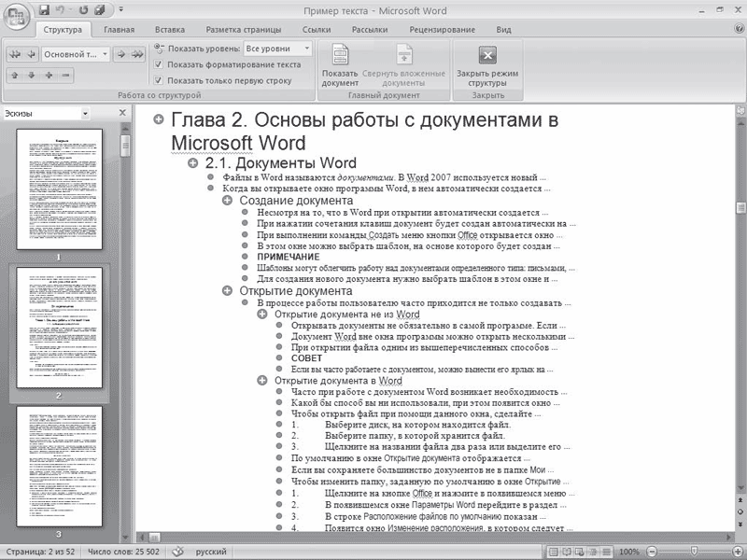Expand selected outline item with plus

point(49,76)
